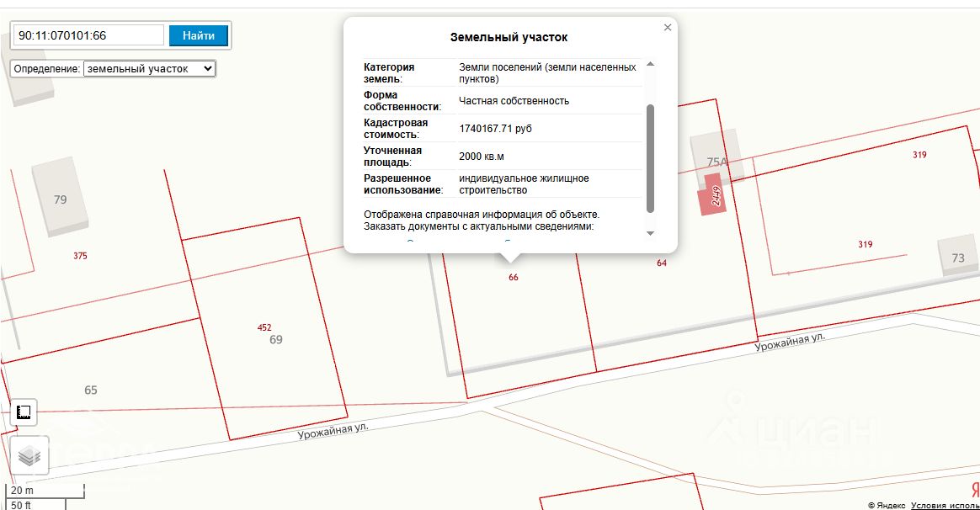Image resolution: width=980 pixels, height=510 pixels.
Task: Click the popup scrollbar thumb
Action: point(650,158)
